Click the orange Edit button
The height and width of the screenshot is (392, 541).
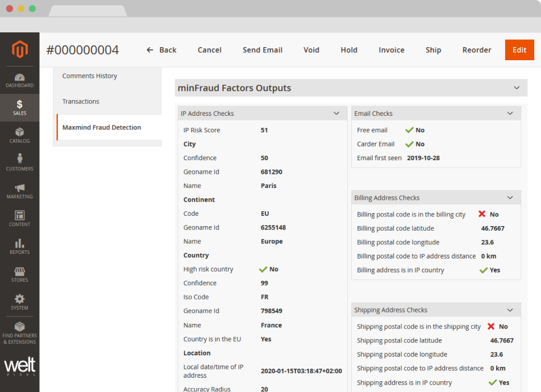pos(519,50)
